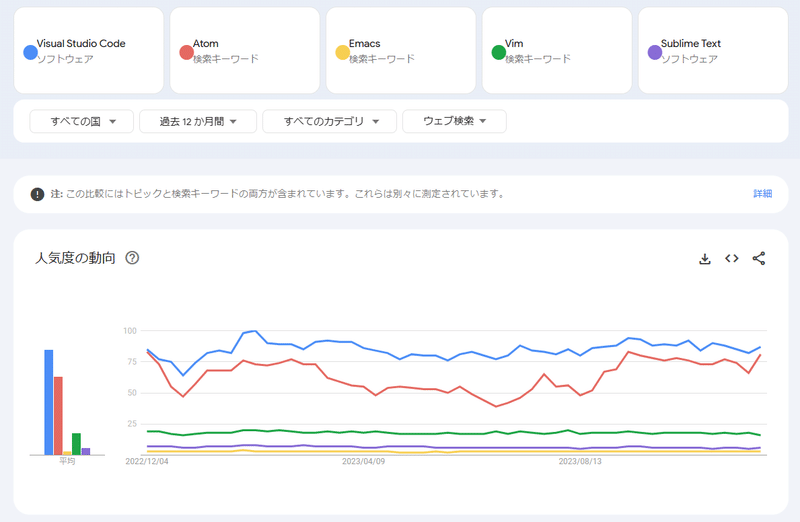The width and height of the screenshot is (800, 522).
Task: Click the 25 y-axis value label
Action: (x=132, y=424)
